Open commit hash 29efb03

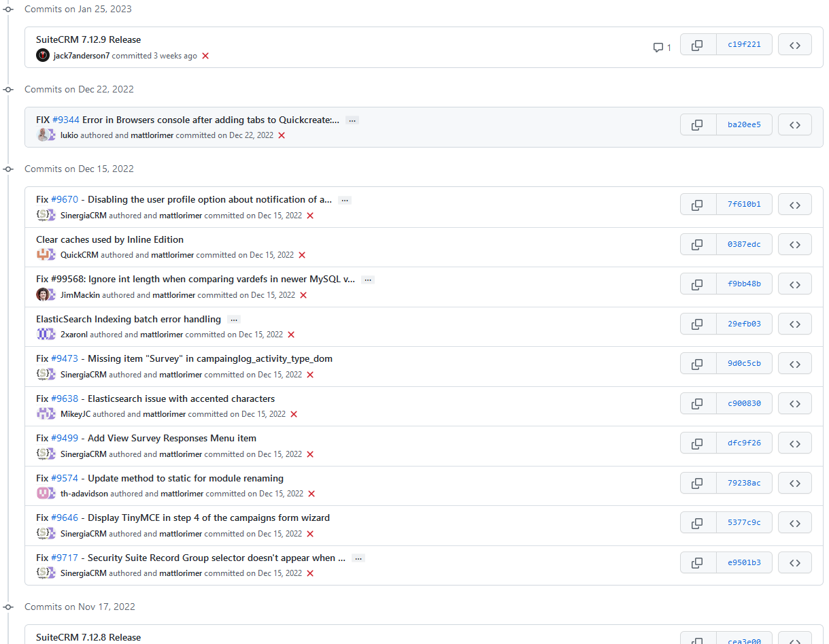tap(744, 324)
